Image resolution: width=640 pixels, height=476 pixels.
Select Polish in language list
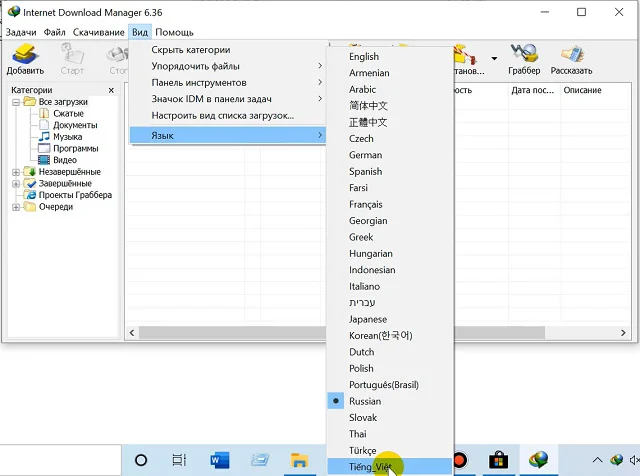390,368
